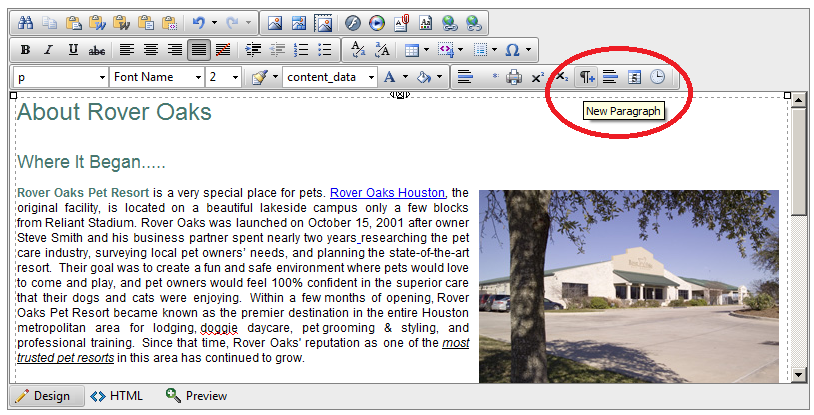Convert selection to upper case
Viewport: 814px width, 415px height.
pyautogui.click(x=382, y=50)
